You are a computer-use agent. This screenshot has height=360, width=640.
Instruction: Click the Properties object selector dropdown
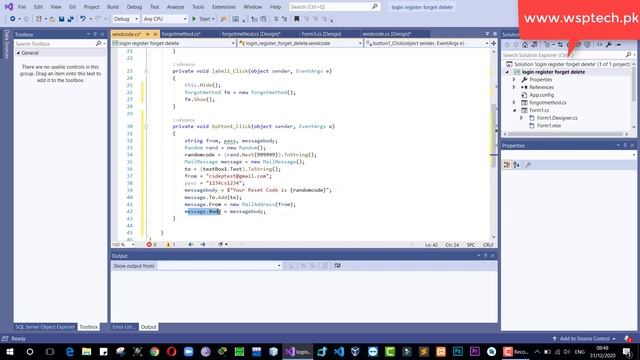pos(569,155)
